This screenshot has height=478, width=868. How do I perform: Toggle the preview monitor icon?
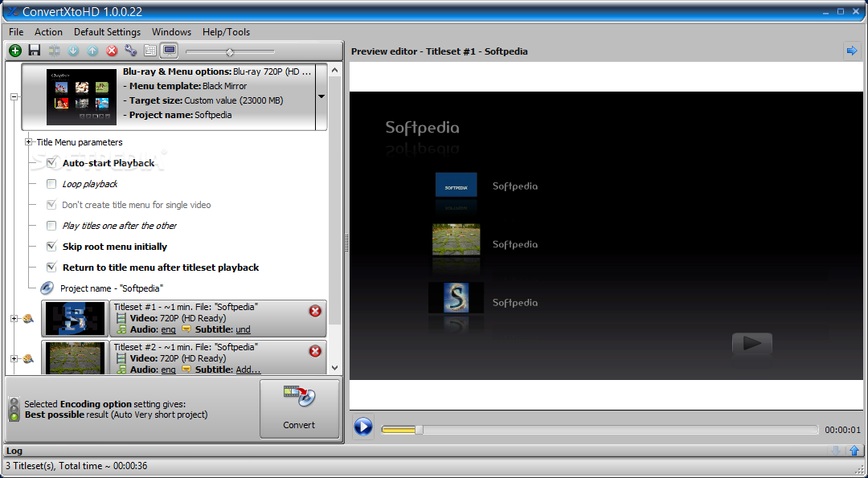[x=170, y=51]
